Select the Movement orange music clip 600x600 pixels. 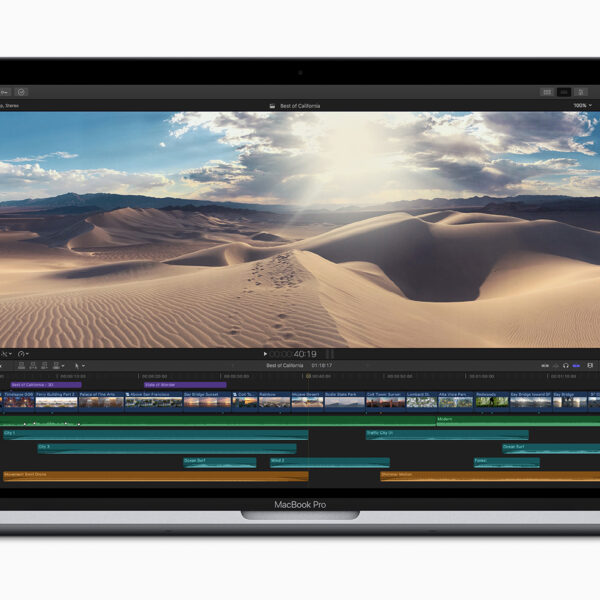[x=155, y=476]
